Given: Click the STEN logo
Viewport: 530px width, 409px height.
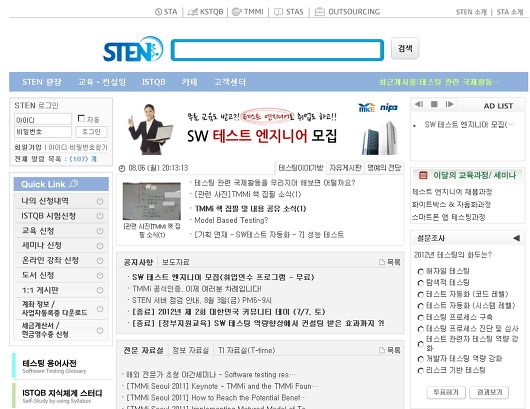Looking at the screenshot, I should pyautogui.click(x=133, y=50).
